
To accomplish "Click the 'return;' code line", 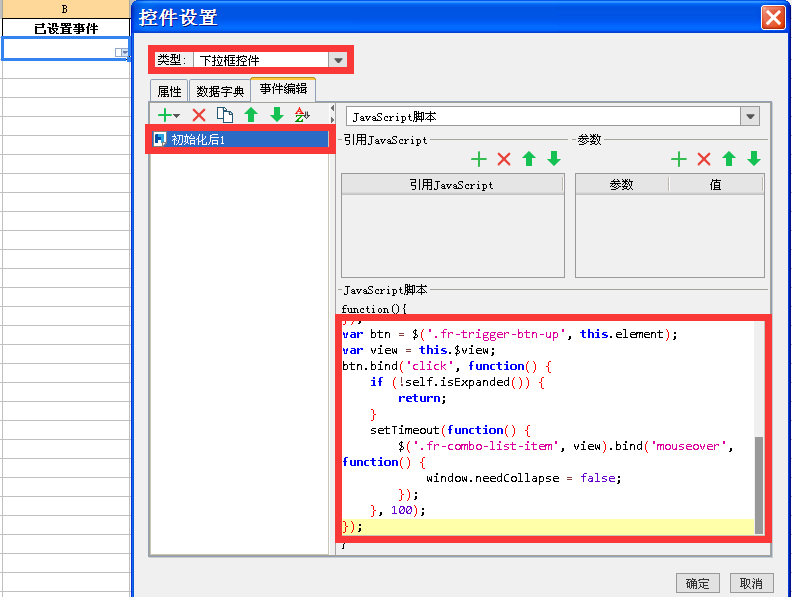I will [422, 398].
